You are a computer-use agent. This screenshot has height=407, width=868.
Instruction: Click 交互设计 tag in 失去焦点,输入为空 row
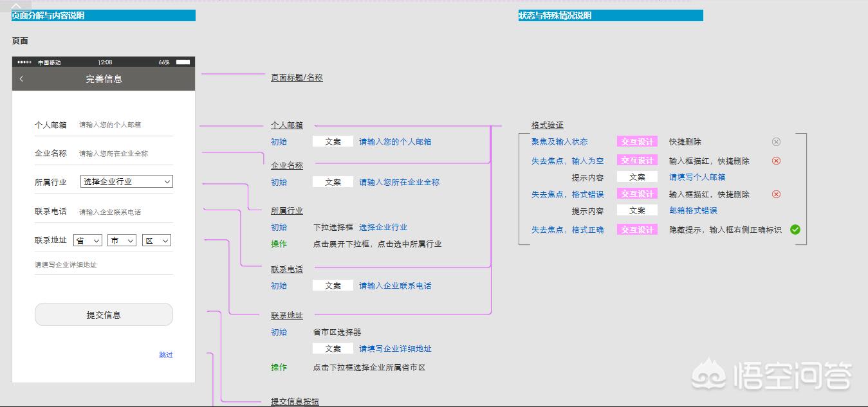click(637, 161)
